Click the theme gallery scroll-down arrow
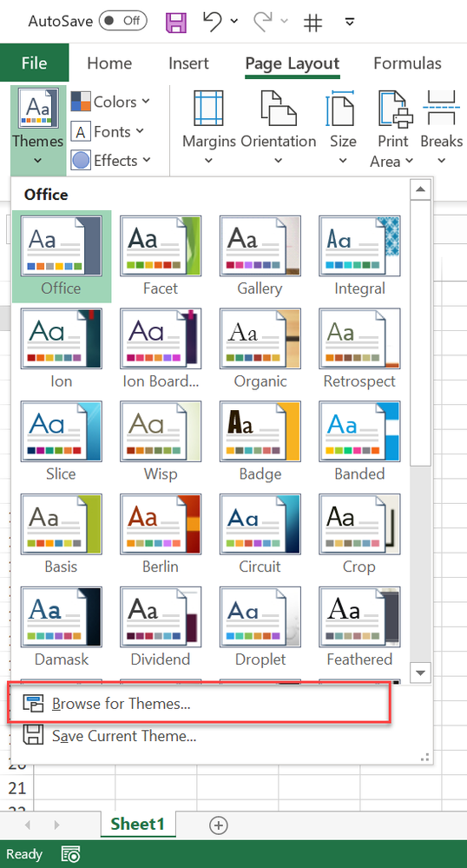 coord(420,673)
